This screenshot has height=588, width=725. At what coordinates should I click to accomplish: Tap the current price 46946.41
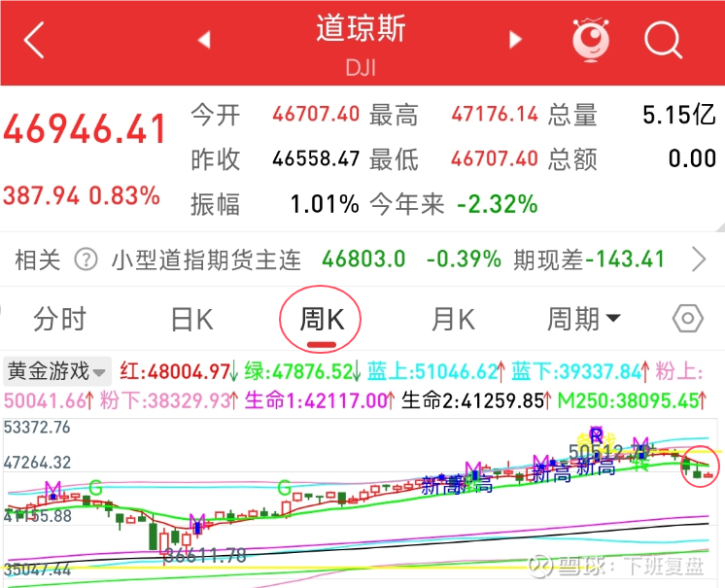click(x=86, y=129)
